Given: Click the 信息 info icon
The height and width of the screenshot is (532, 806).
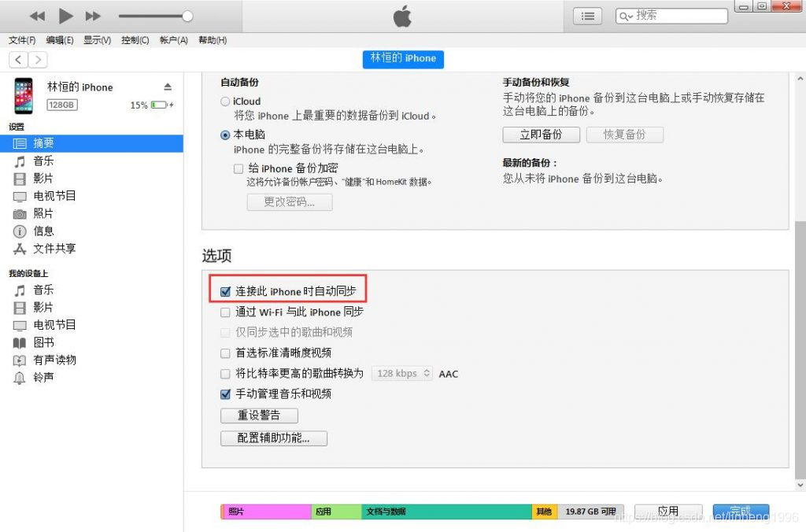Looking at the screenshot, I should pos(20,231).
